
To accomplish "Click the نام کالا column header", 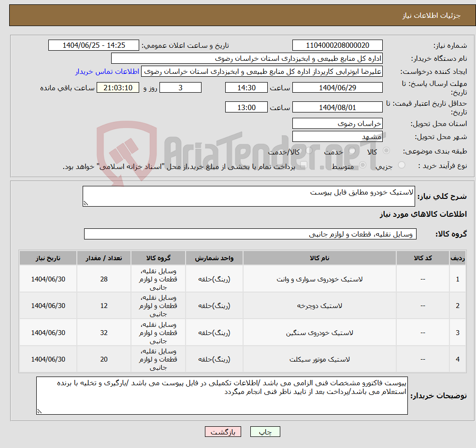I will (x=319, y=258).
